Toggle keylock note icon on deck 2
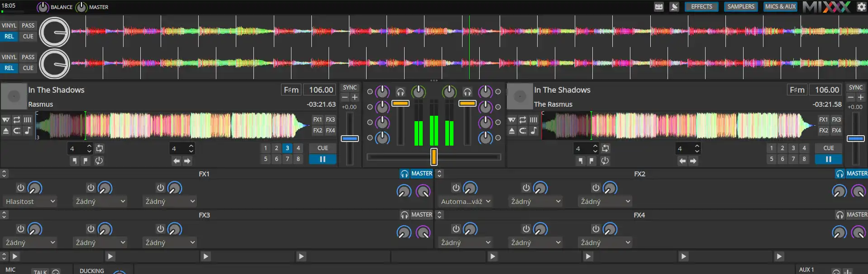868x274 pixels. 534,131
